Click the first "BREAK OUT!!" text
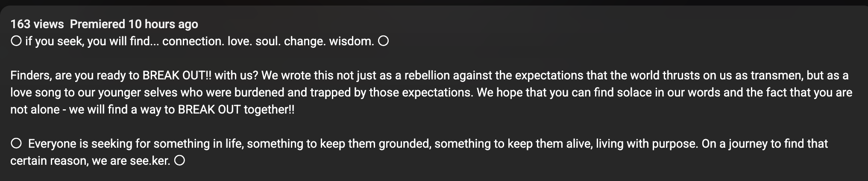The width and height of the screenshot is (868, 181). pos(177,76)
